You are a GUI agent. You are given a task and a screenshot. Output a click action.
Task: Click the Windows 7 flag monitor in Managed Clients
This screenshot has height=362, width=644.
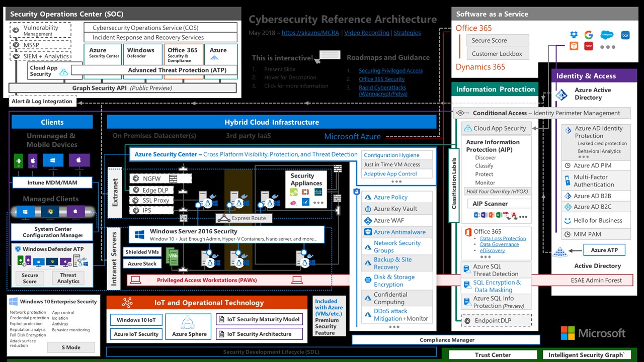click(x=51, y=212)
